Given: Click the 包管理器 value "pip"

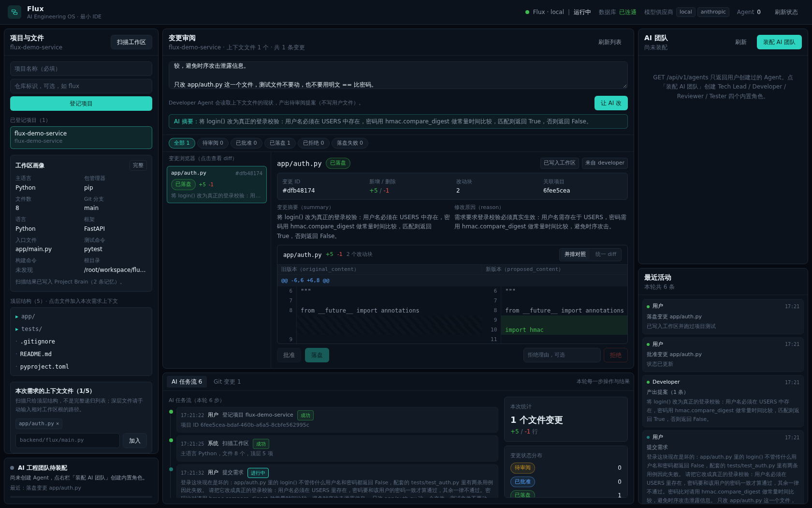Looking at the screenshot, I should coord(88,188).
